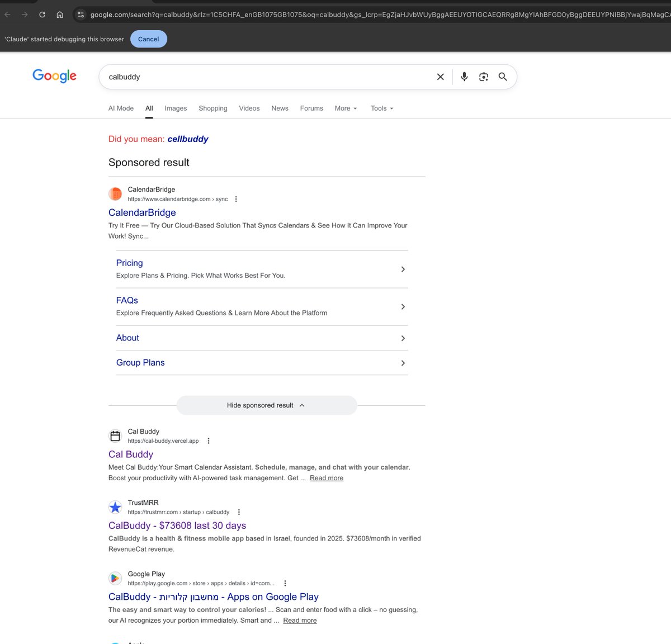Click the https://play.google.com › store URL text
This screenshot has height=644, width=671.
coord(201,583)
